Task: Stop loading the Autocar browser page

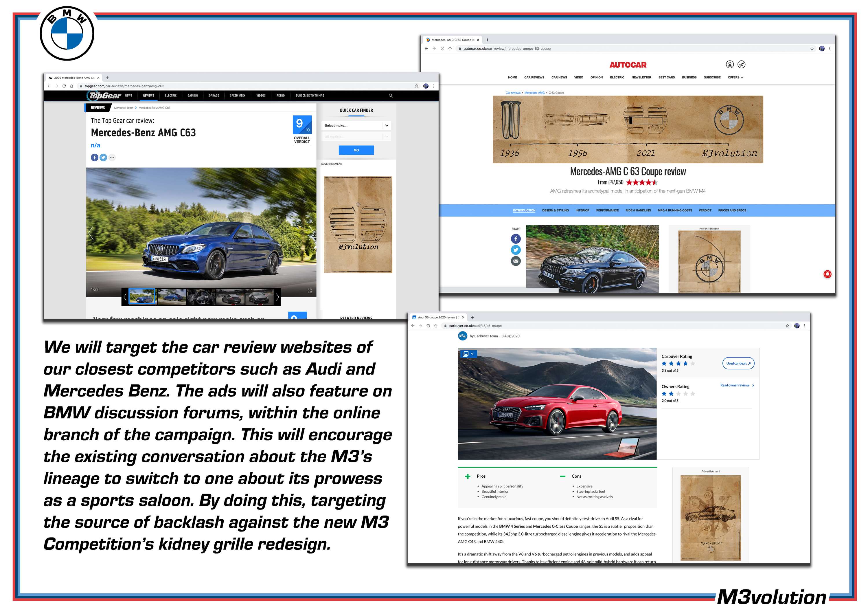Action: [442, 49]
